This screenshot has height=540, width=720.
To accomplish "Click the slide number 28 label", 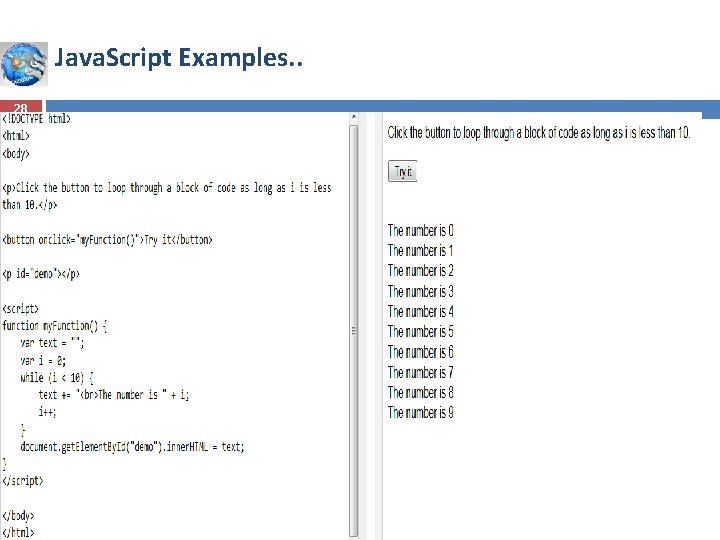I will pos(21,107).
